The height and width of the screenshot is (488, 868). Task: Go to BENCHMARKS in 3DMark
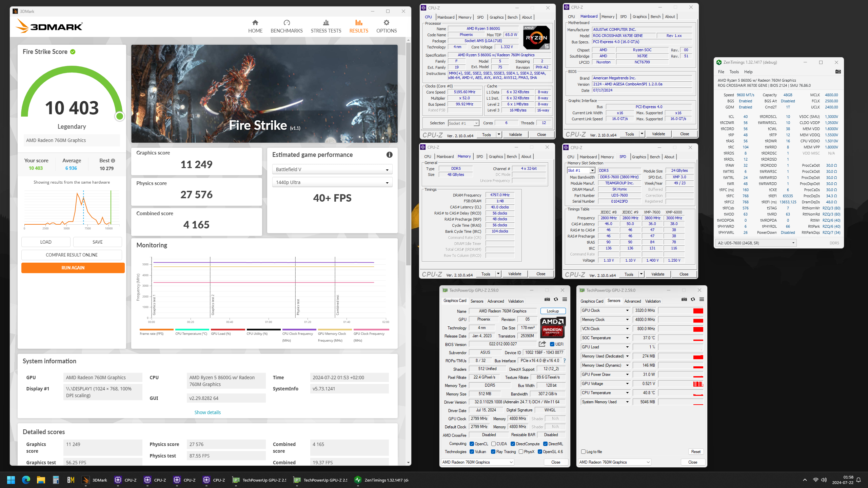point(287,26)
